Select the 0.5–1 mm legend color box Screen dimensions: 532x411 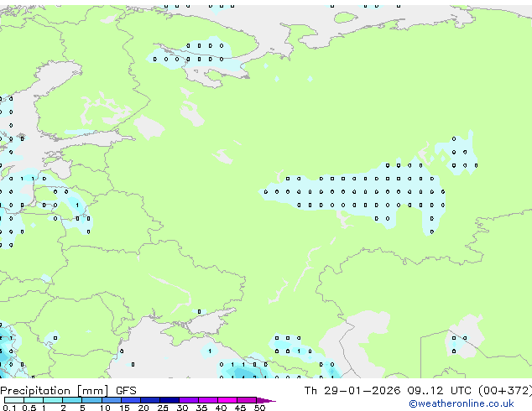(34, 400)
